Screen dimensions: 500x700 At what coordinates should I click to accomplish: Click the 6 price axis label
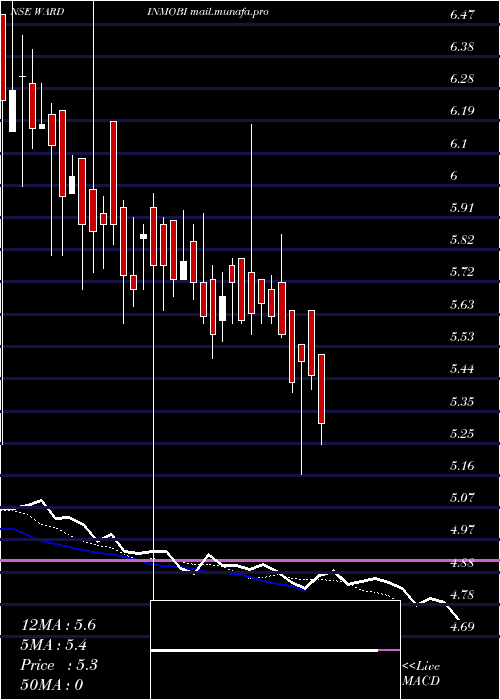[x=454, y=176]
